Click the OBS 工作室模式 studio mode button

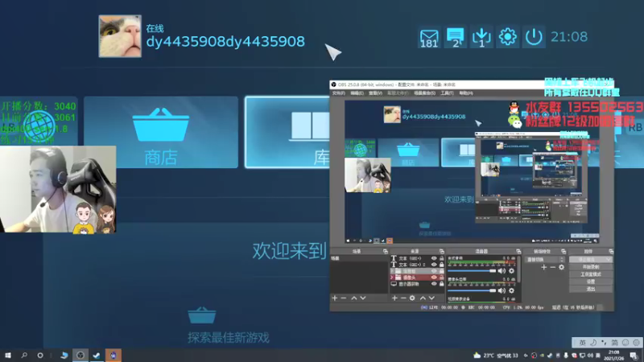(591, 274)
